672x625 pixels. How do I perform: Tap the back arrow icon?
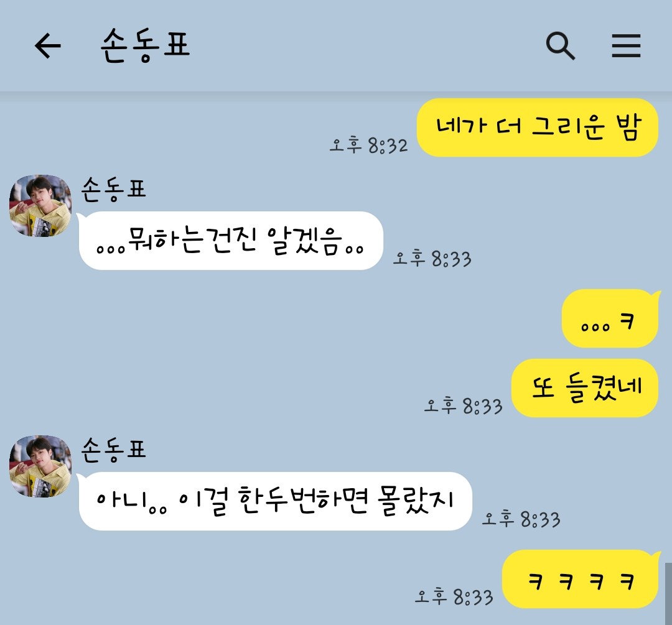pyautogui.click(x=47, y=45)
